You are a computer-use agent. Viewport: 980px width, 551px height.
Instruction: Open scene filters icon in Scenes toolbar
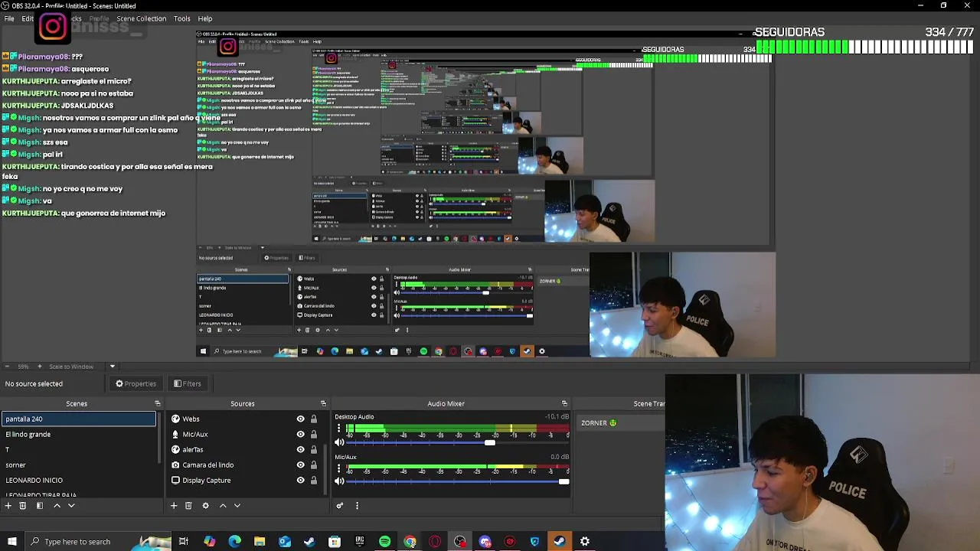point(40,505)
